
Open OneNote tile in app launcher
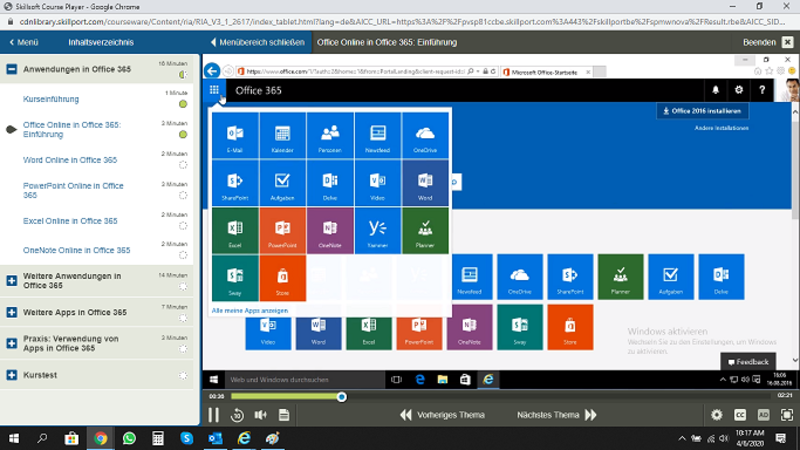330,231
